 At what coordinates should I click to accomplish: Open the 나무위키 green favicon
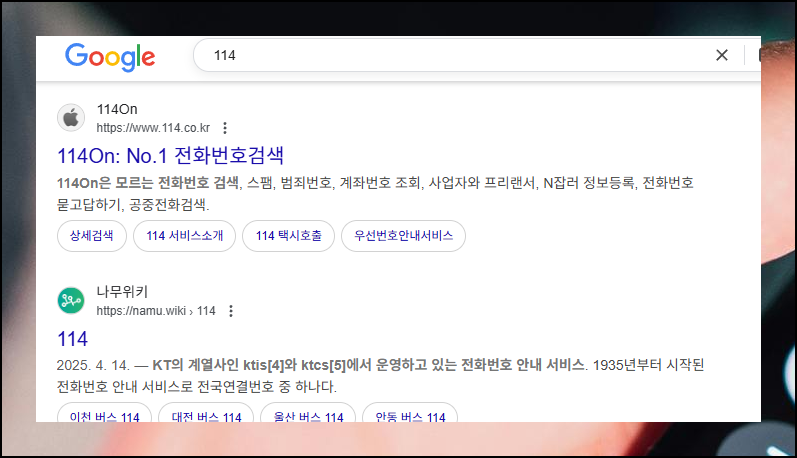71,300
